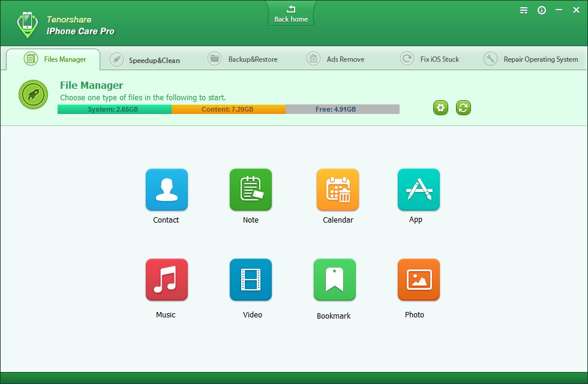
Task: Select the App manager icon
Action: 418,190
